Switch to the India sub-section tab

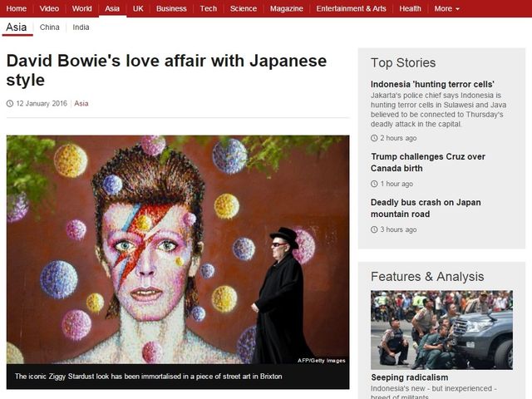(81, 27)
